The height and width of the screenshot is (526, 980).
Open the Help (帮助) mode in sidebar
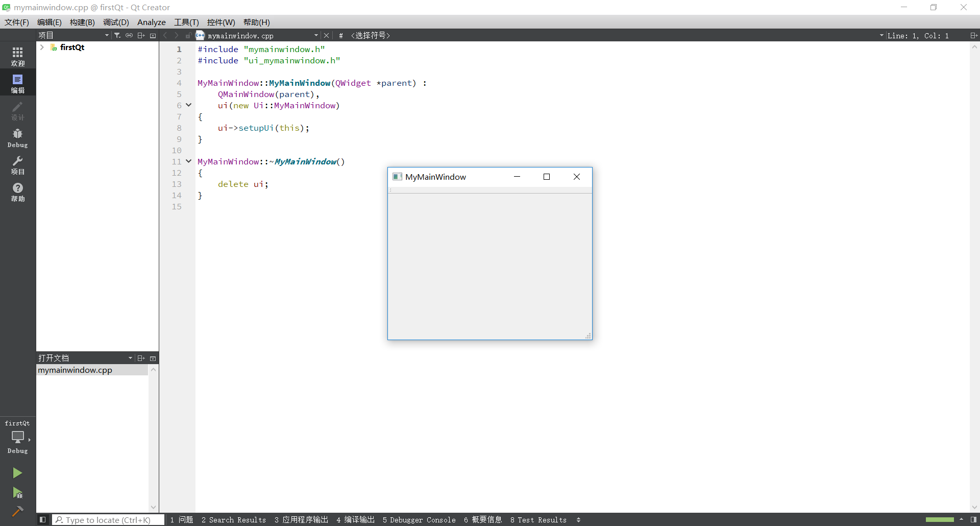17,192
